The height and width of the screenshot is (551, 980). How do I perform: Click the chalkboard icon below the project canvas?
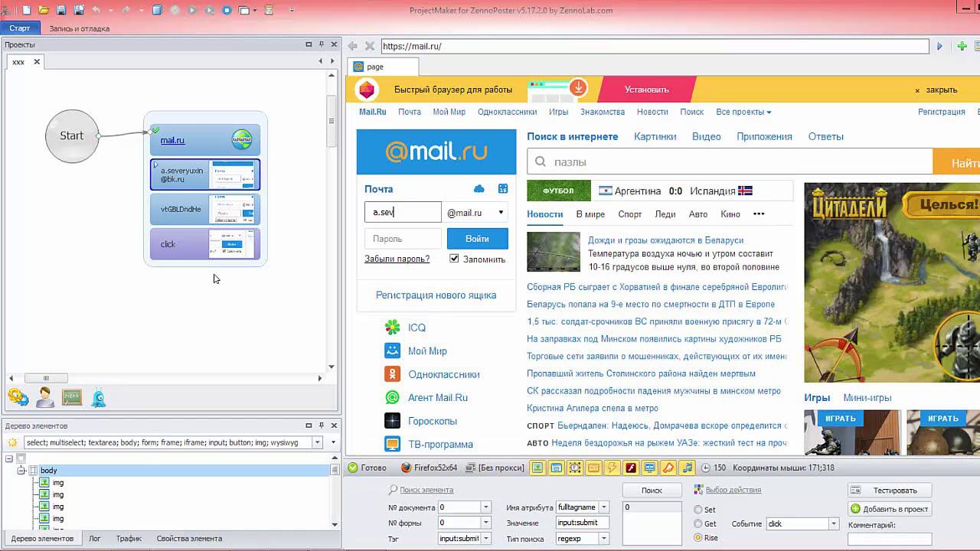coord(71,397)
